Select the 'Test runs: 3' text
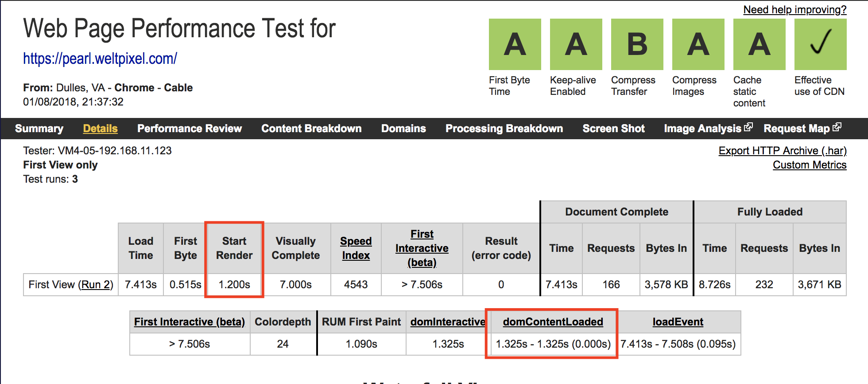Screen dimensions: 868x384 click(50, 179)
